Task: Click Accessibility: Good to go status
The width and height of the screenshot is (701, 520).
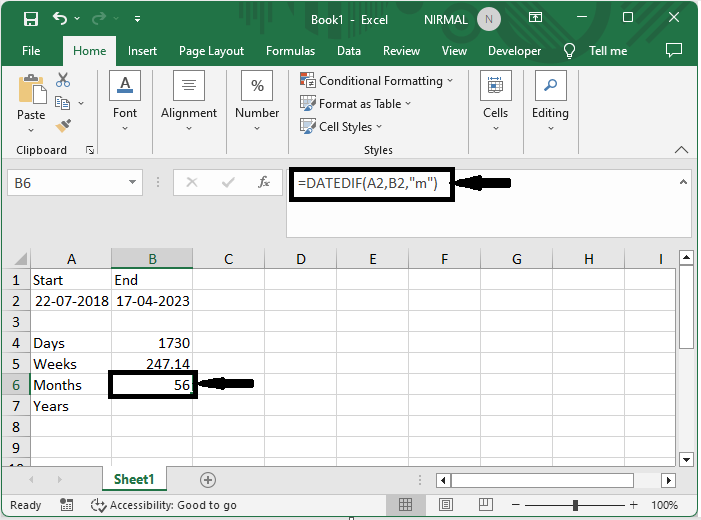Action: pyautogui.click(x=164, y=505)
